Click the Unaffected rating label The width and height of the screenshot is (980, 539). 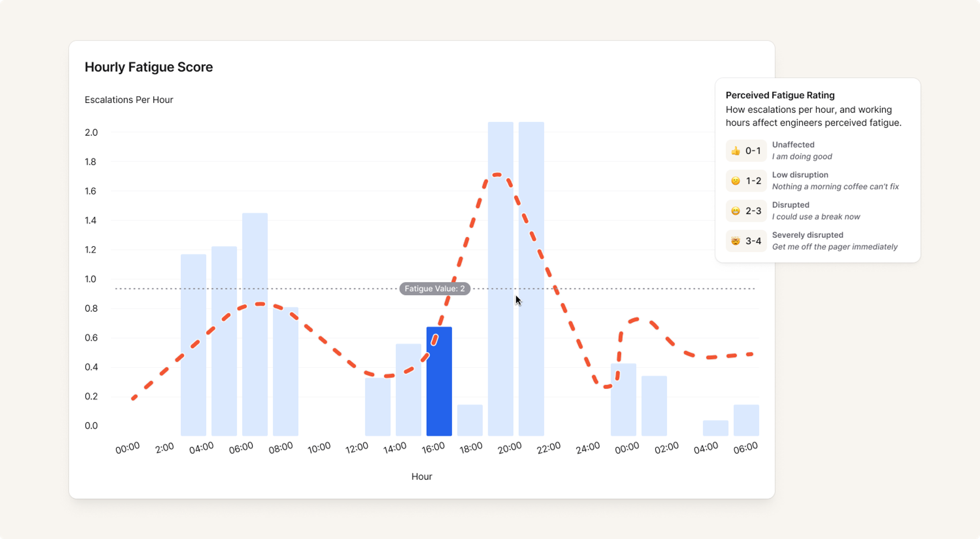coord(793,145)
